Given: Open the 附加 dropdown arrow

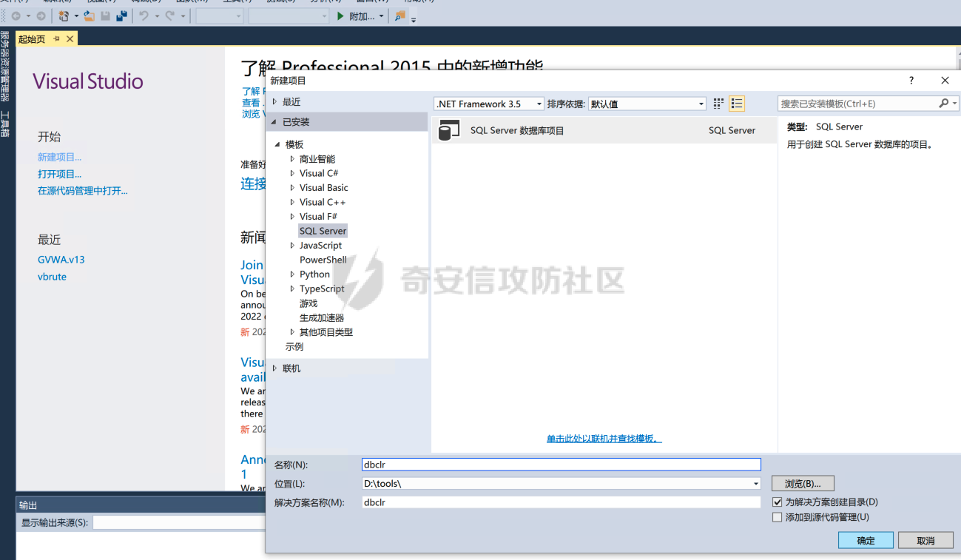Looking at the screenshot, I should pyautogui.click(x=382, y=16).
